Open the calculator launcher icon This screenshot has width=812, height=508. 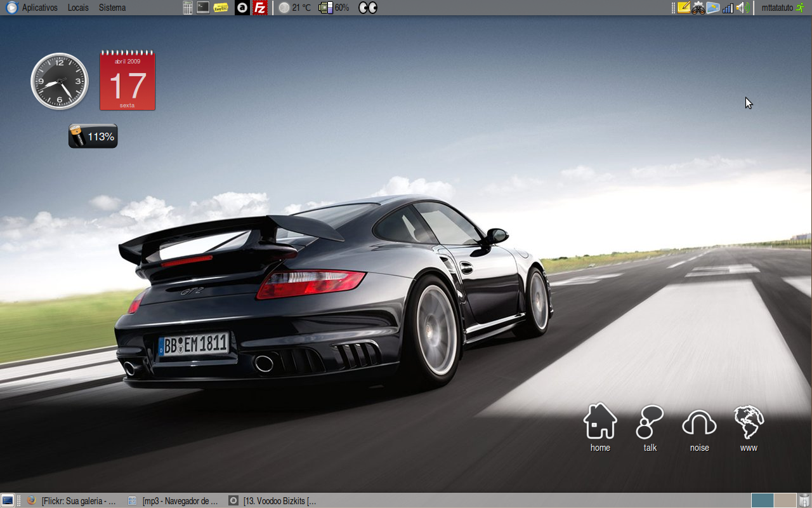pos(188,8)
